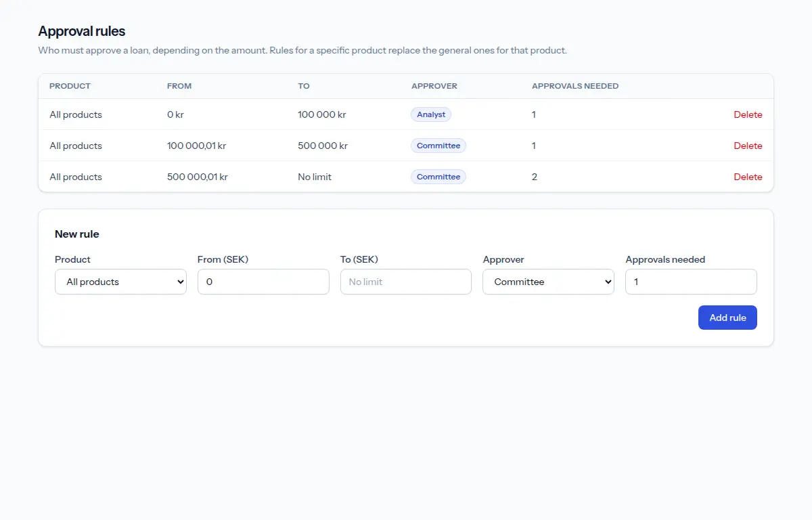
Task: Click the "Approver" label above the dropdown
Action: 503,259
